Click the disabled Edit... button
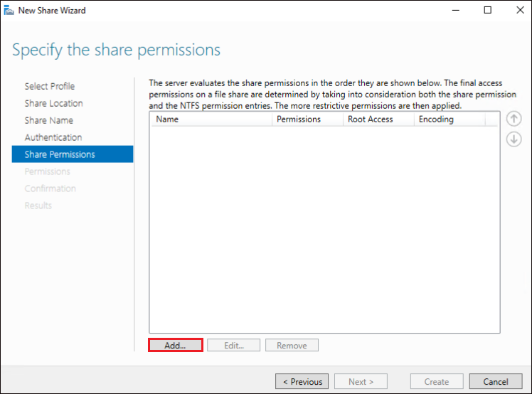The image size is (532, 394). tap(234, 345)
